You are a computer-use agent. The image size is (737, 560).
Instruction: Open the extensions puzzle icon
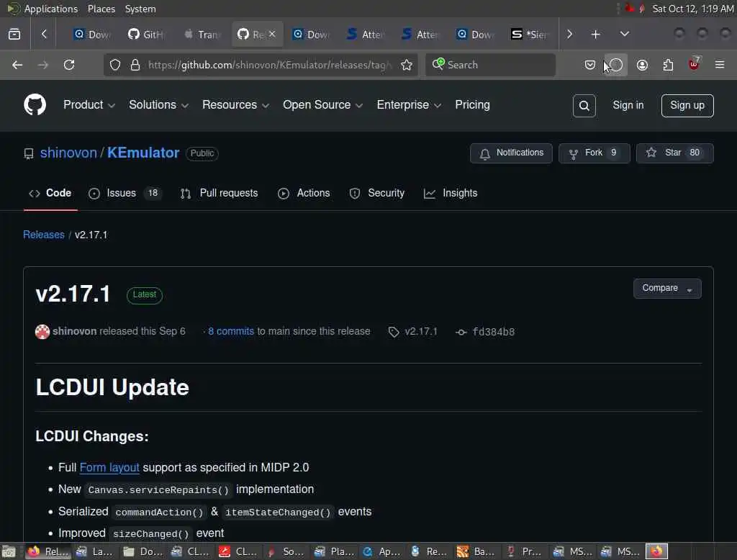pyautogui.click(x=668, y=65)
